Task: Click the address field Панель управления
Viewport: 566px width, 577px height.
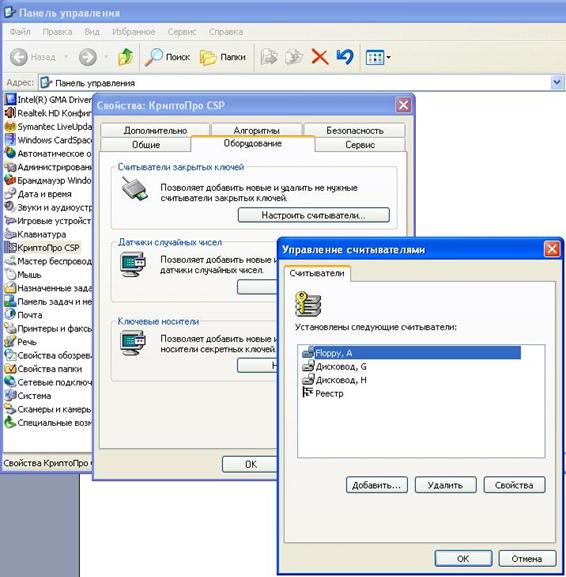Action: (x=294, y=83)
